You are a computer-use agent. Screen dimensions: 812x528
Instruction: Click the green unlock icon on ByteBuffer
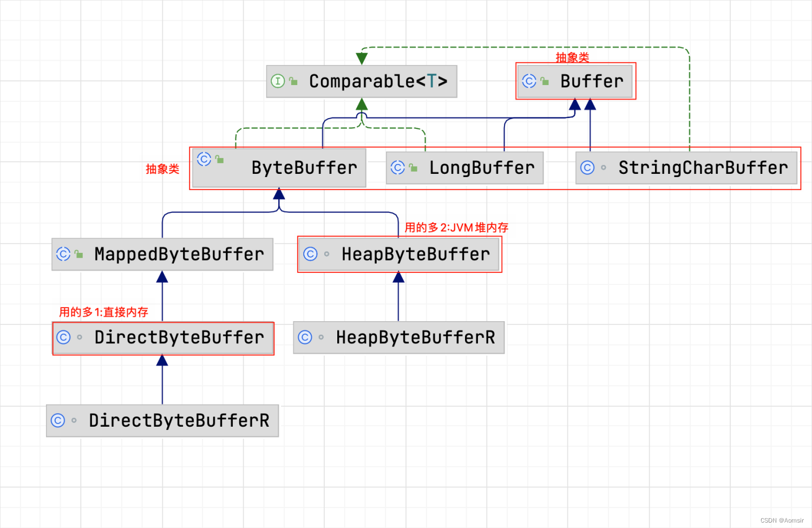219,159
